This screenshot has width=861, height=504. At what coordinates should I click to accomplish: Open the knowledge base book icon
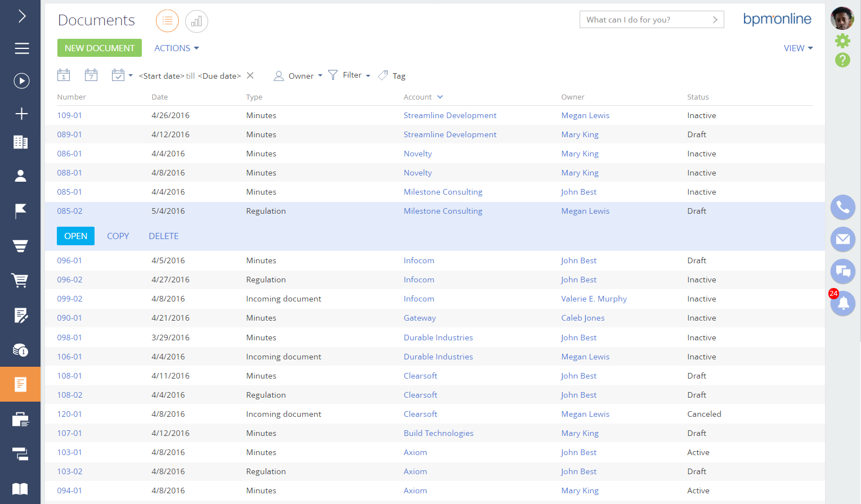pyautogui.click(x=20, y=488)
